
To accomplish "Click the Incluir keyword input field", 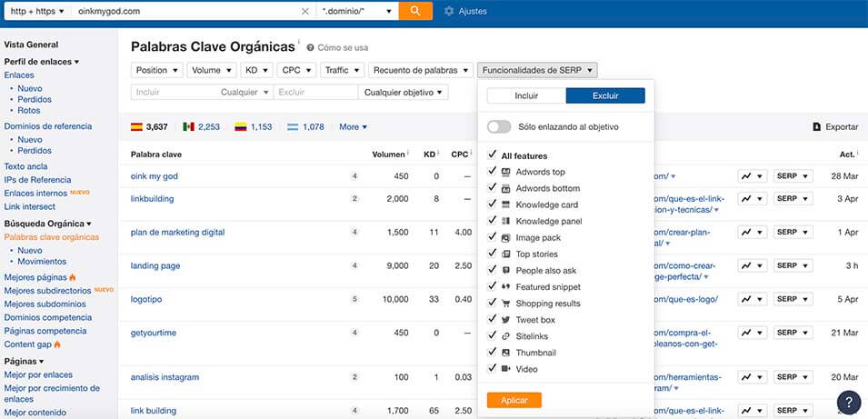I will point(175,93).
